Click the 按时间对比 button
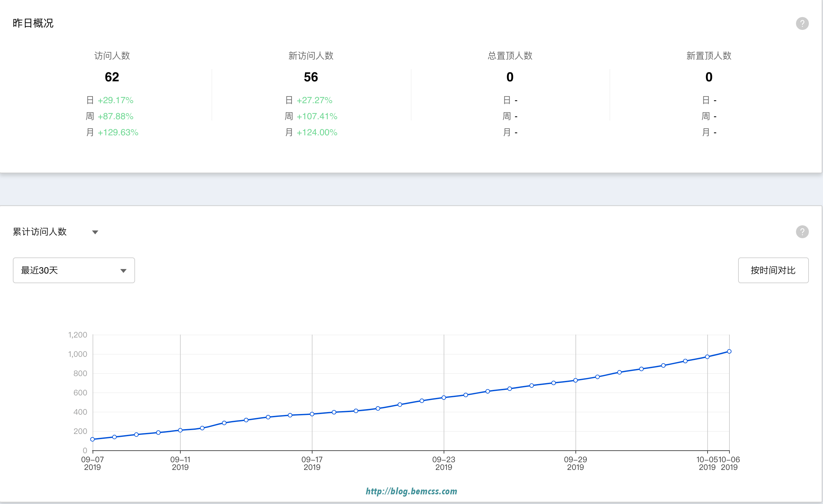The width and height of the screenshot is (823, 504). 773,270
